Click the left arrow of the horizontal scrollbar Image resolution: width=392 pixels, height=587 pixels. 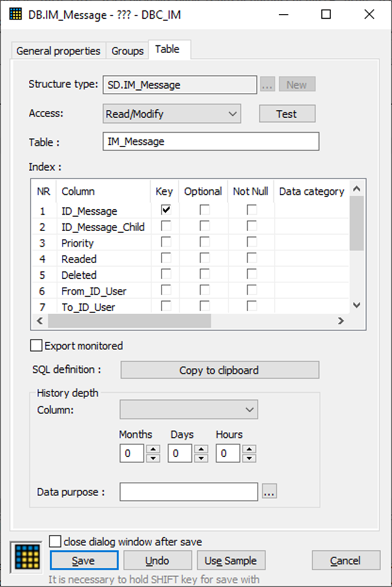tap(39, 320)
